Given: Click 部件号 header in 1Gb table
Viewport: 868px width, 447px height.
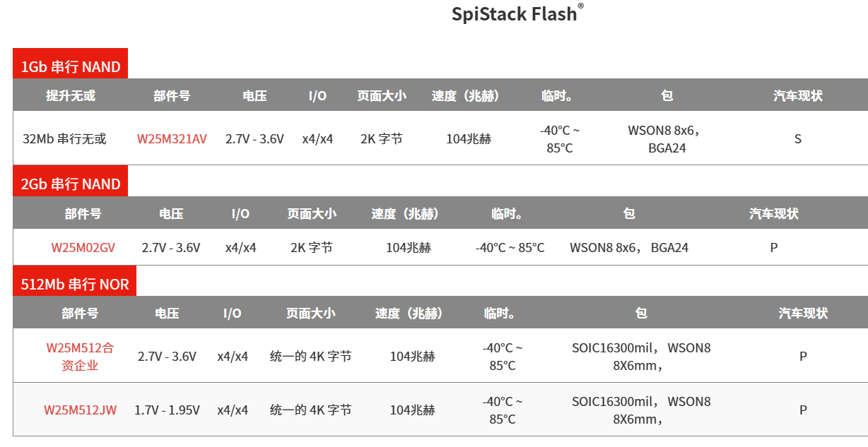Looking at the screenshot, I should [172, 96].
